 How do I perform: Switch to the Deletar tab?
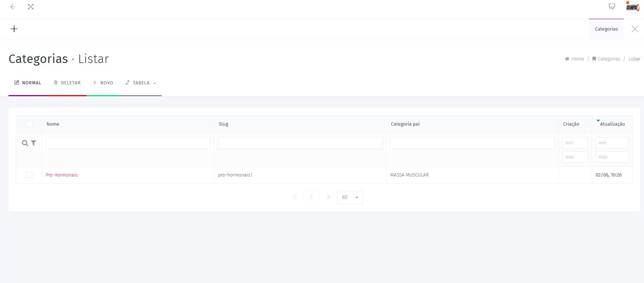[x=67, y=83]
